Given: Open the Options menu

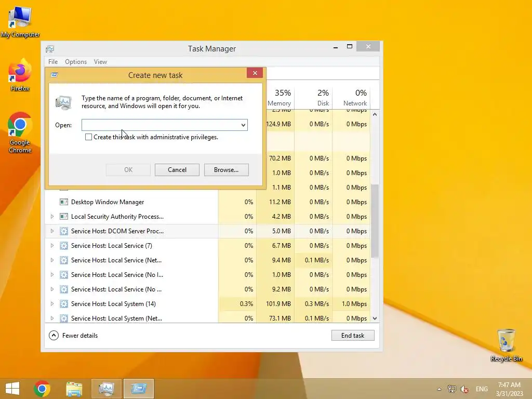Looking at the screenshot, I should [76, 62].
